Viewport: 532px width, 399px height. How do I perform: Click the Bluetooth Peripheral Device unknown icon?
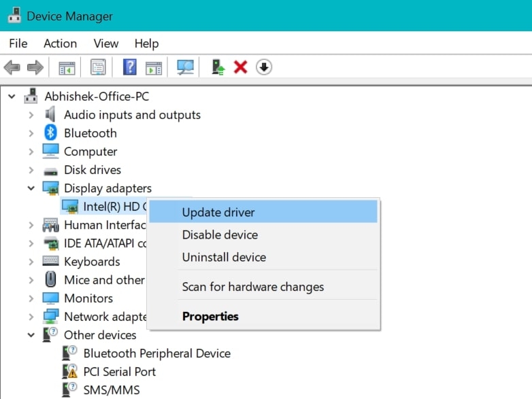tap(69, 353)
